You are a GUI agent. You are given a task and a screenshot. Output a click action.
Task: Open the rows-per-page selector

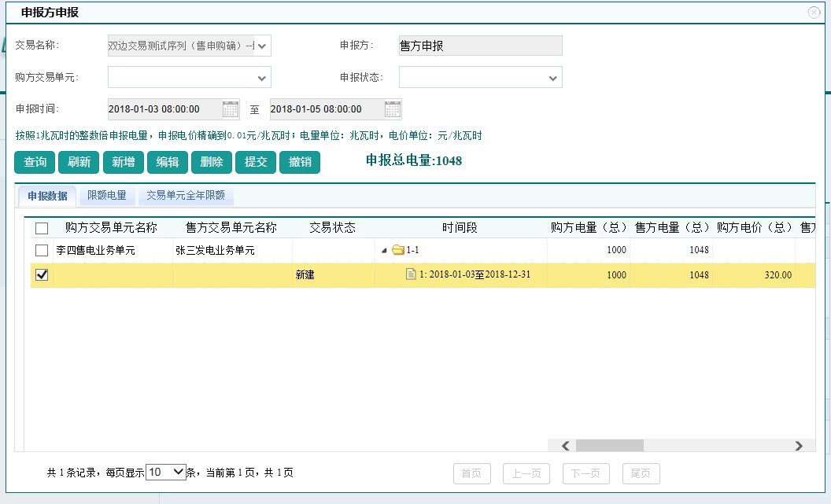tap(165, 472)
